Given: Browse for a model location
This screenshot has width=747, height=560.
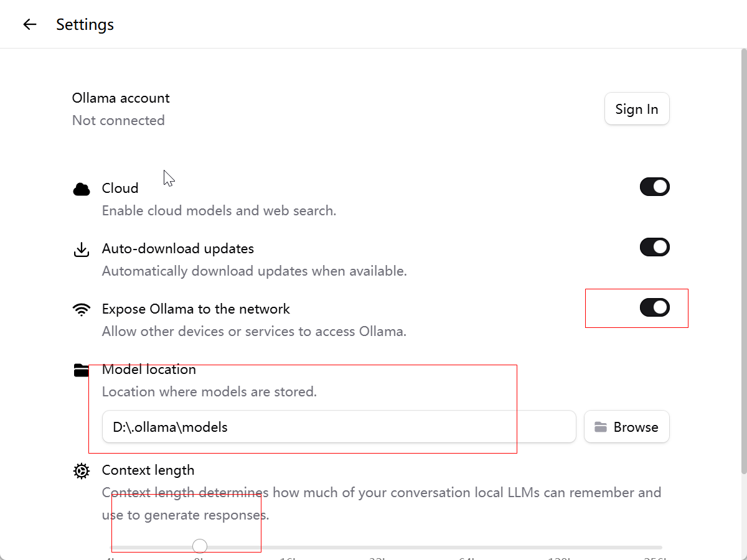Looking at the screenshot, I should [627, 427].
